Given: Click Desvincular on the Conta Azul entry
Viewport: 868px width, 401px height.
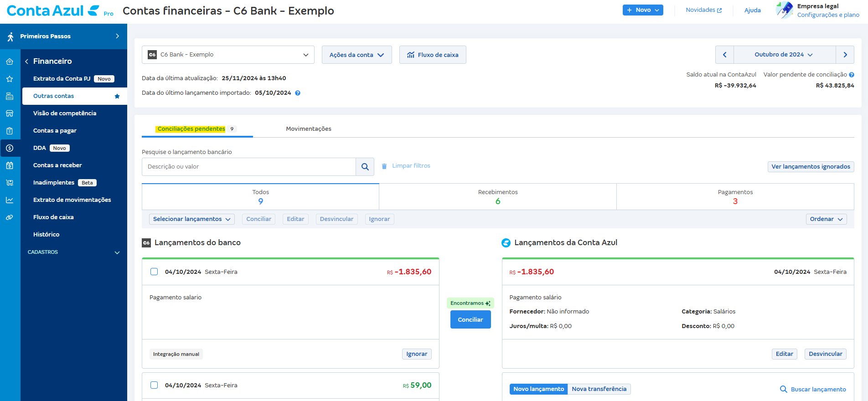Looking at the screenshot, I should click(826, 354).
